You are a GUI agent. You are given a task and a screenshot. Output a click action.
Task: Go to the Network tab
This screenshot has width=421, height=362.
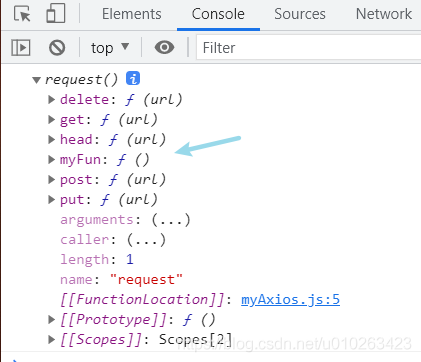point(384,14)
